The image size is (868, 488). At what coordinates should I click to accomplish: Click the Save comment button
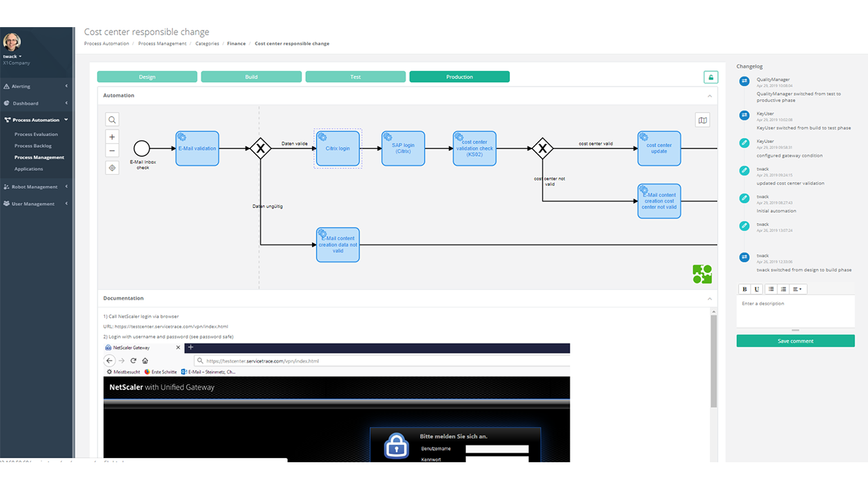pos(795,340)
